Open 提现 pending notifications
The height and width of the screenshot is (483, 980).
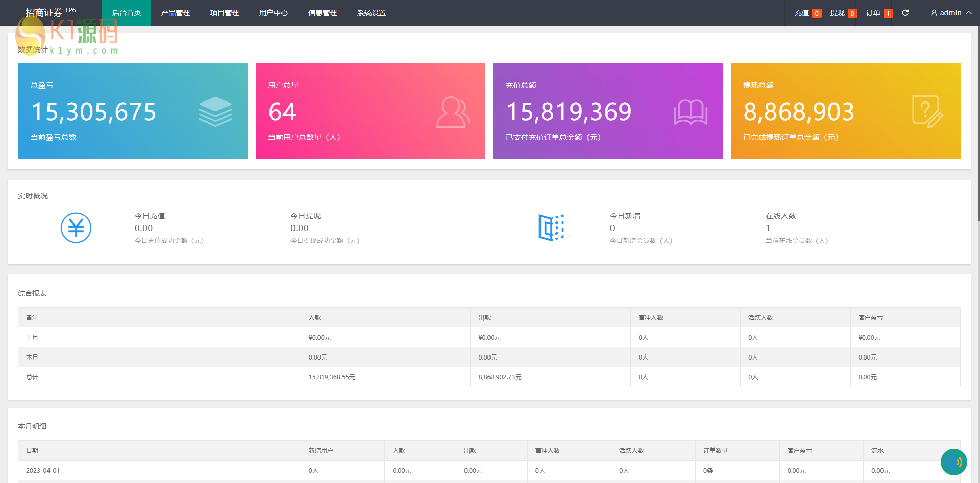(843, 13)
